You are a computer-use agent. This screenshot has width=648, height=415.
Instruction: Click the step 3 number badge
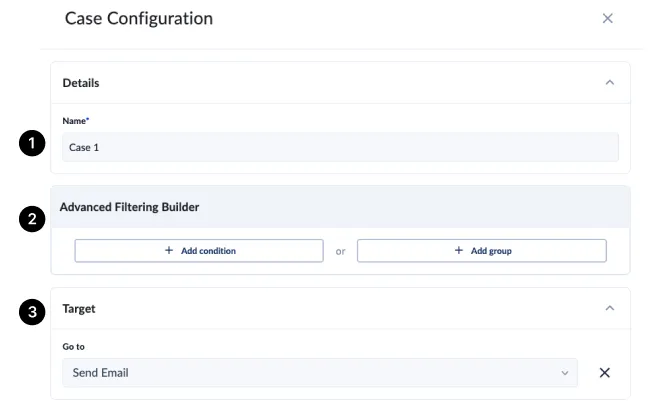tap(32, 312)
